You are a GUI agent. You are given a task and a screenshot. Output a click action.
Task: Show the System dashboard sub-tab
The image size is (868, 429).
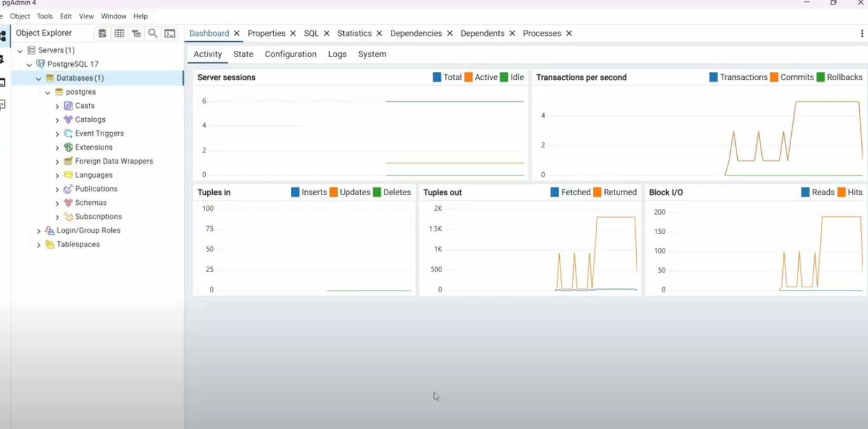pos(372,55)
